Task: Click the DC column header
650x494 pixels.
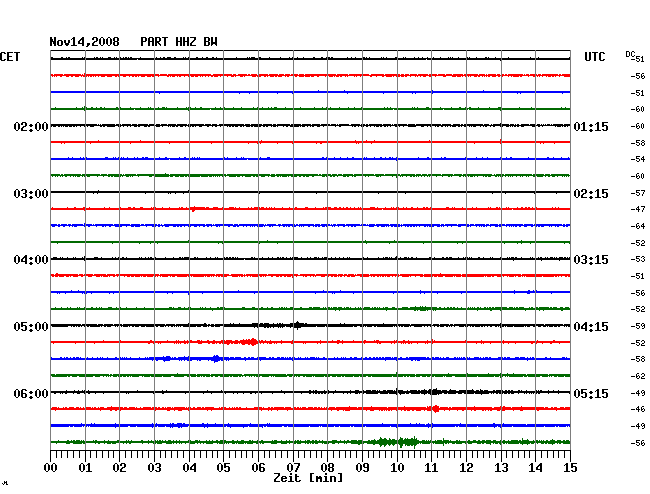Action: pyautogui.click(x=630, y=54)
